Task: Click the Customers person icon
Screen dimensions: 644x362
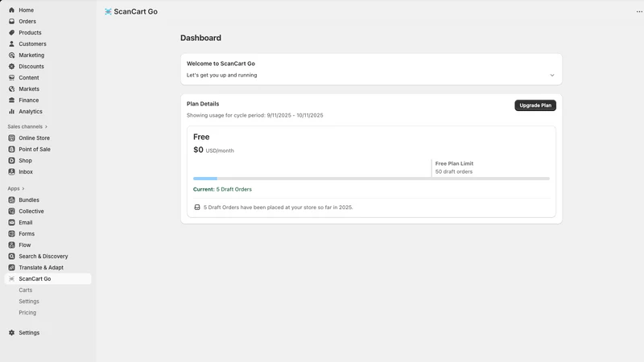Action: [11, 44]
